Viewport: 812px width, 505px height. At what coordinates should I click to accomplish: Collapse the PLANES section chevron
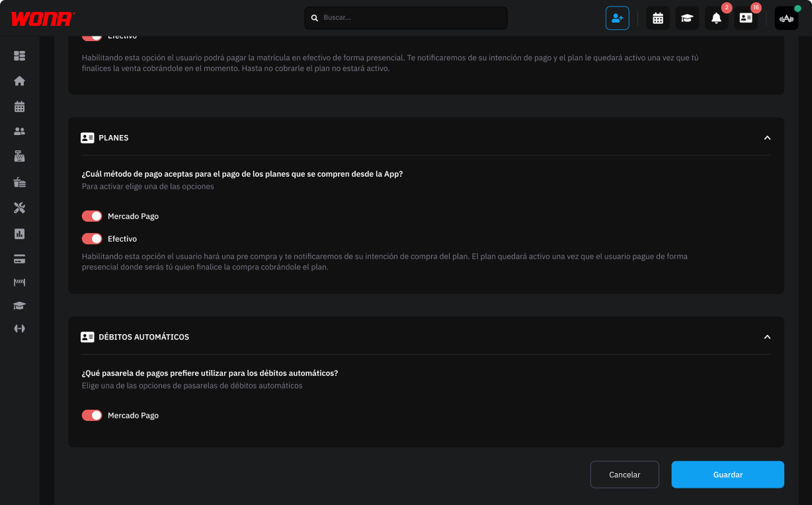click(767, 138)
